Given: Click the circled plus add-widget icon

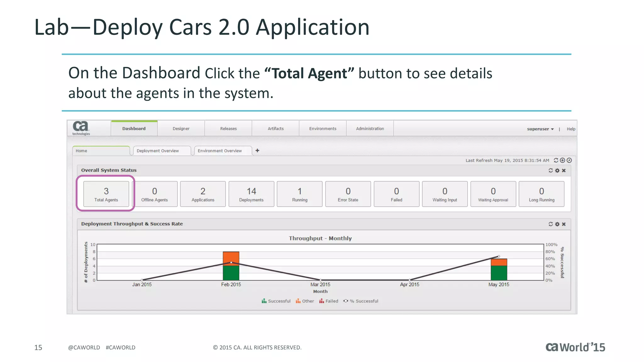Looking at the screenshot, I should tap(563, 160).
